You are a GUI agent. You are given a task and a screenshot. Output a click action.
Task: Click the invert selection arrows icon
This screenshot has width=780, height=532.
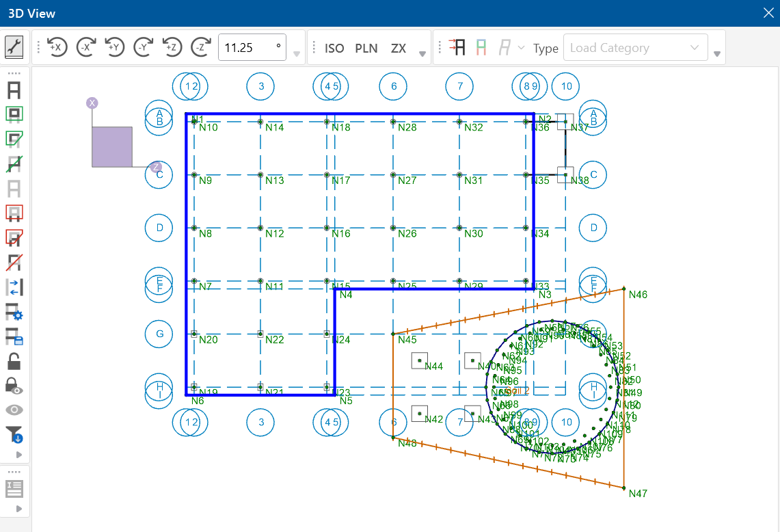pyautogui.click(x=14, y=287)
